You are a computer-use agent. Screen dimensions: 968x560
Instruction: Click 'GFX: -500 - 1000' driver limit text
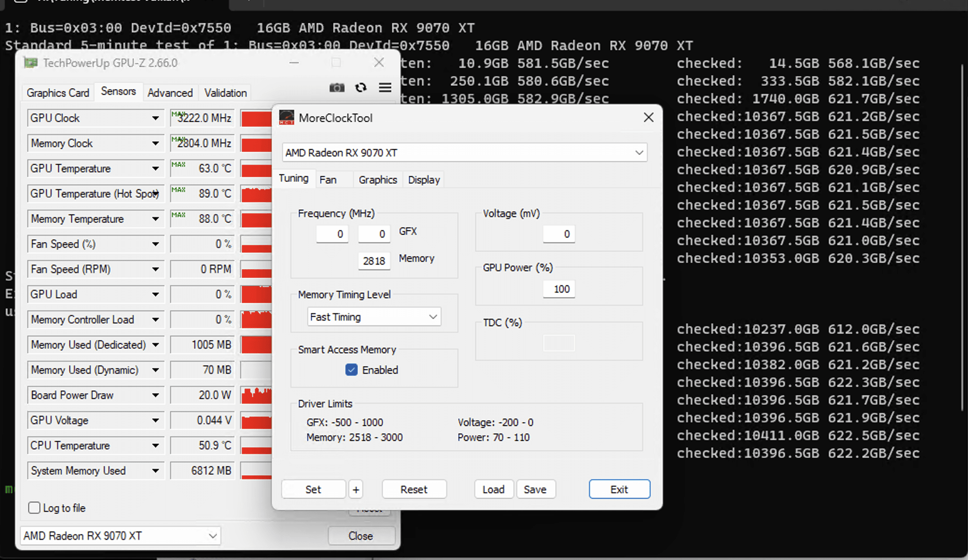point(344,422)
